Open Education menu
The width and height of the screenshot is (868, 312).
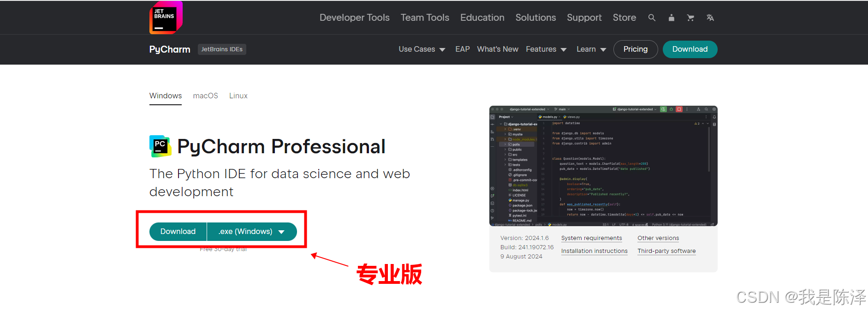(x=482, y=18)
